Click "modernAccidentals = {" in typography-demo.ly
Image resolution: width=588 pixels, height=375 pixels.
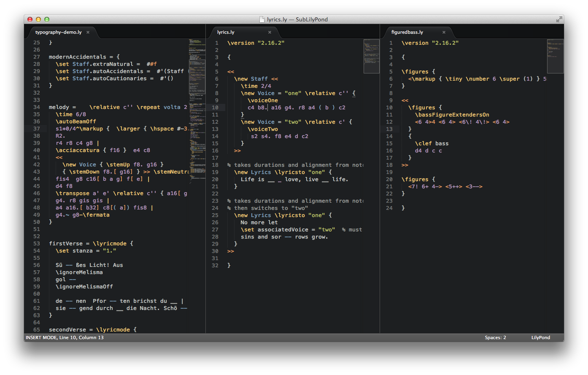click(x=84, y=57)
